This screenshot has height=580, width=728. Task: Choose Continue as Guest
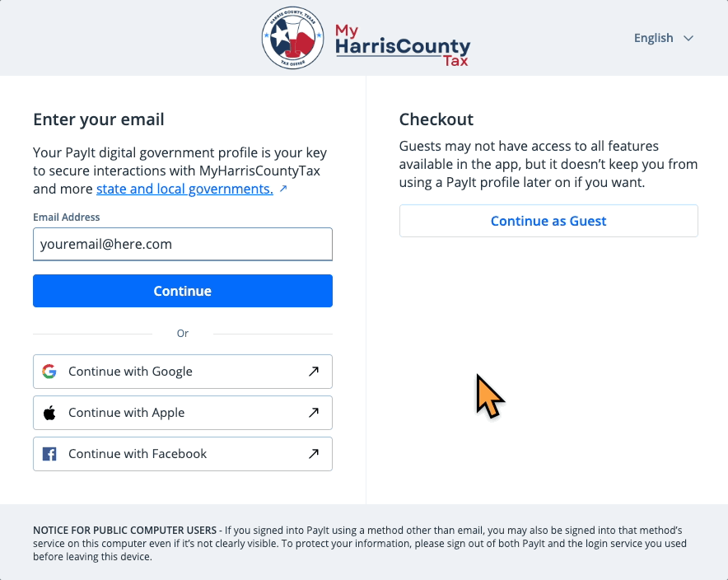click(x=548, y=221)
